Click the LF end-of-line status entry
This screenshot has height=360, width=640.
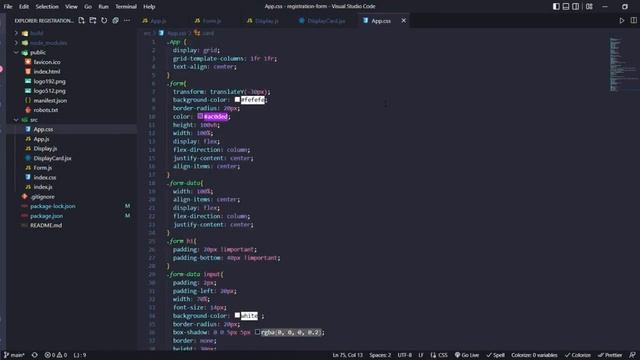(421, 355)
